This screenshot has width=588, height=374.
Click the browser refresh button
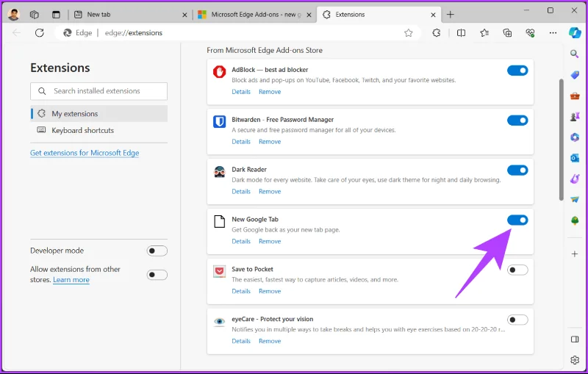[x=40, y=33]
